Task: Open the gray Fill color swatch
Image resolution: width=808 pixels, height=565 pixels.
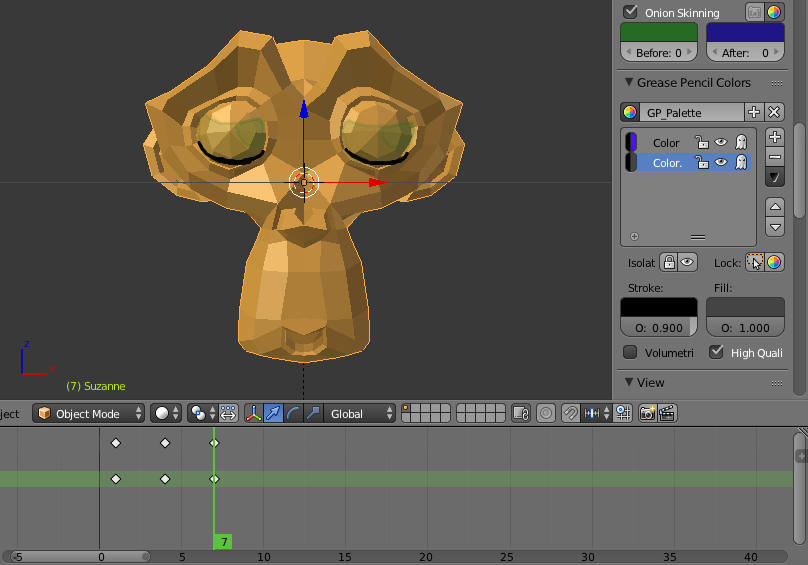Action: [x=745, y=307]
